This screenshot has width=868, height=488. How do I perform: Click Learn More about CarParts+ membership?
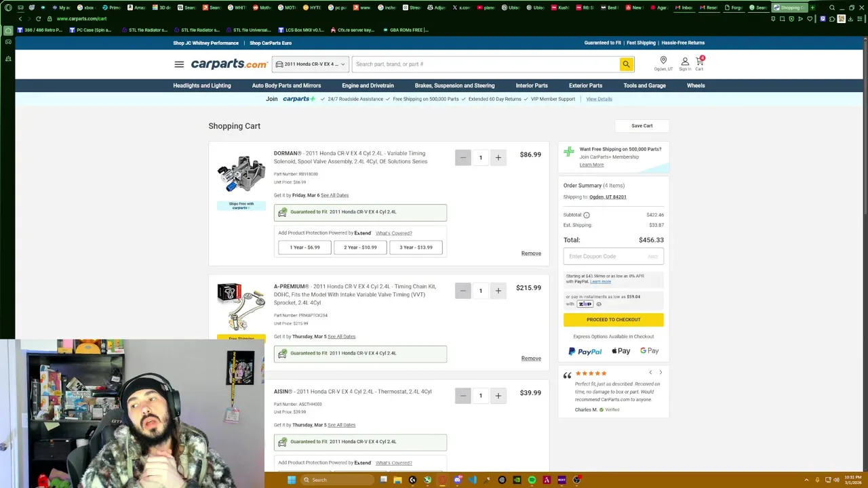click(591, 165)
